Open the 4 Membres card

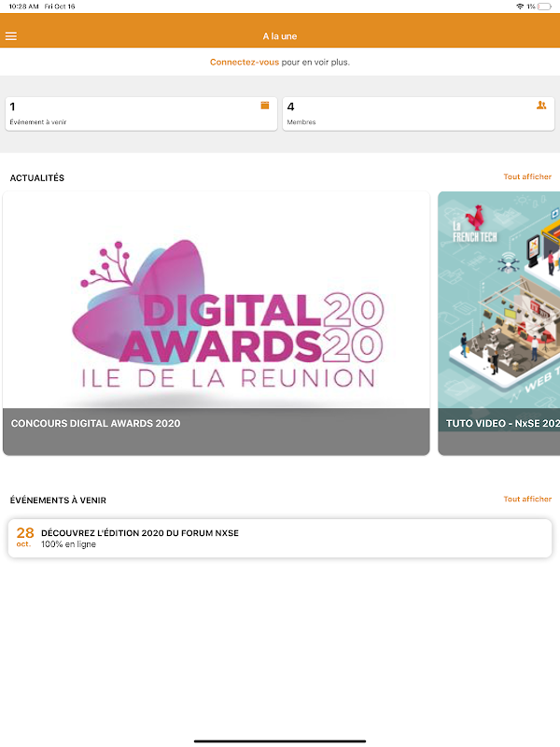[x=418, y=114]
